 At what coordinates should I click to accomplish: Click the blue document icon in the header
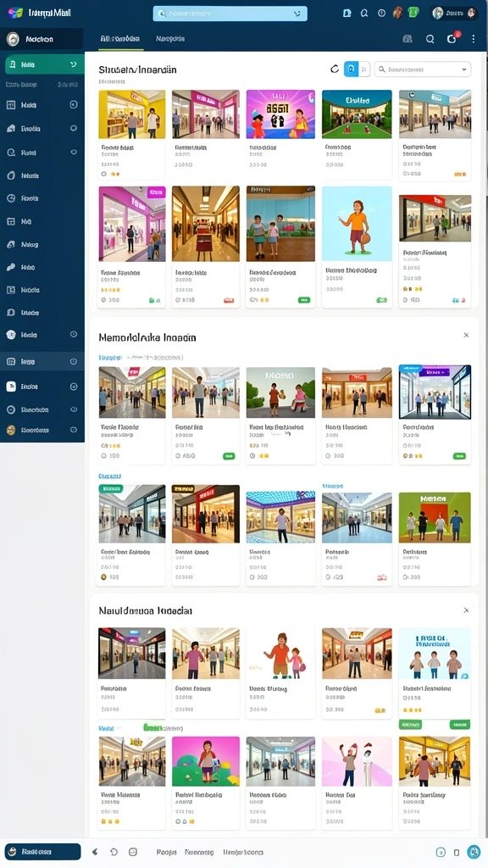[x=347, y=14]
